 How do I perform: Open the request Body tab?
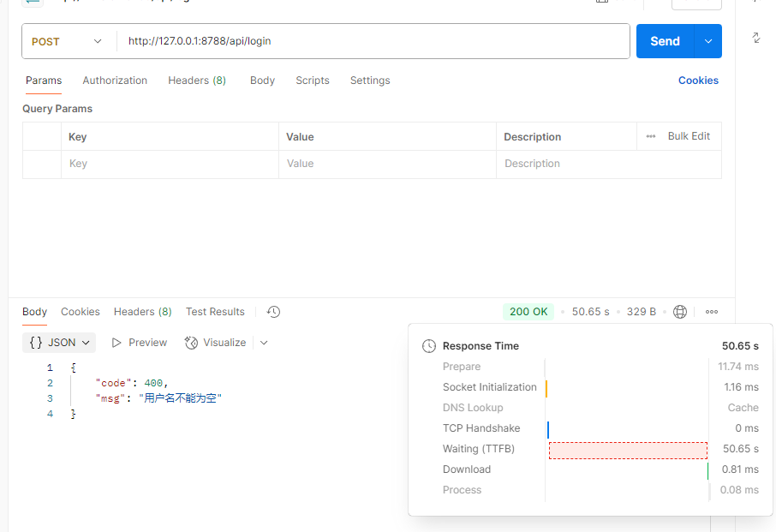[262, 81]
